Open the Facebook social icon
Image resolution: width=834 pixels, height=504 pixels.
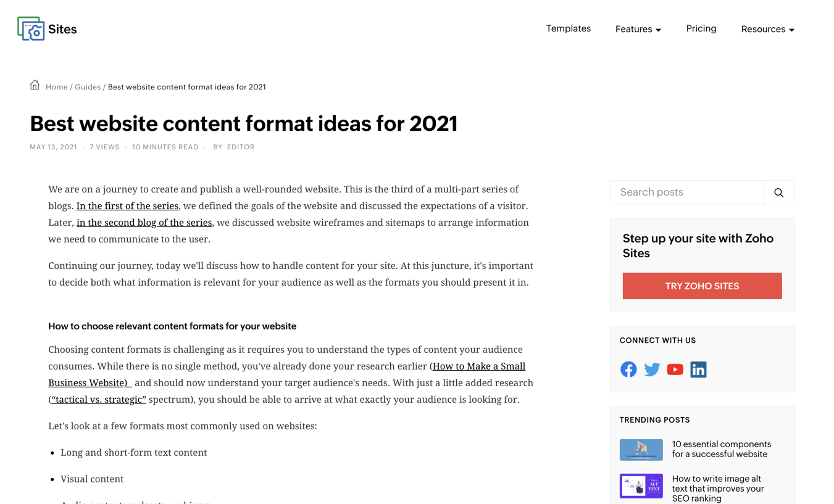628,370
